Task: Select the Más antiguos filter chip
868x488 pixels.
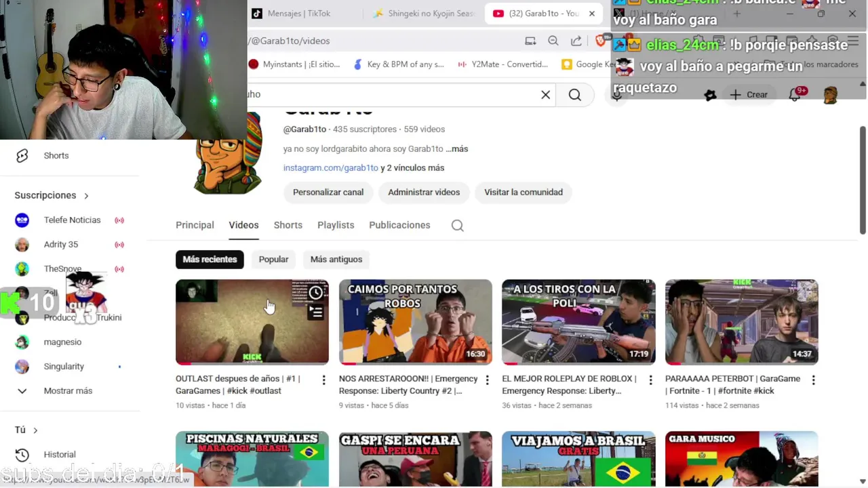Action: pos(336,260)
